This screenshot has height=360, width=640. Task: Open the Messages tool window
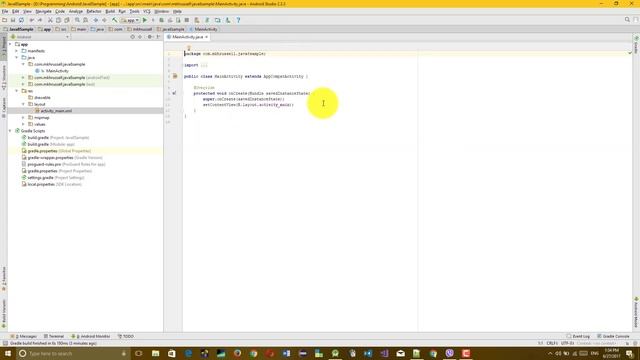coord(24,336)
